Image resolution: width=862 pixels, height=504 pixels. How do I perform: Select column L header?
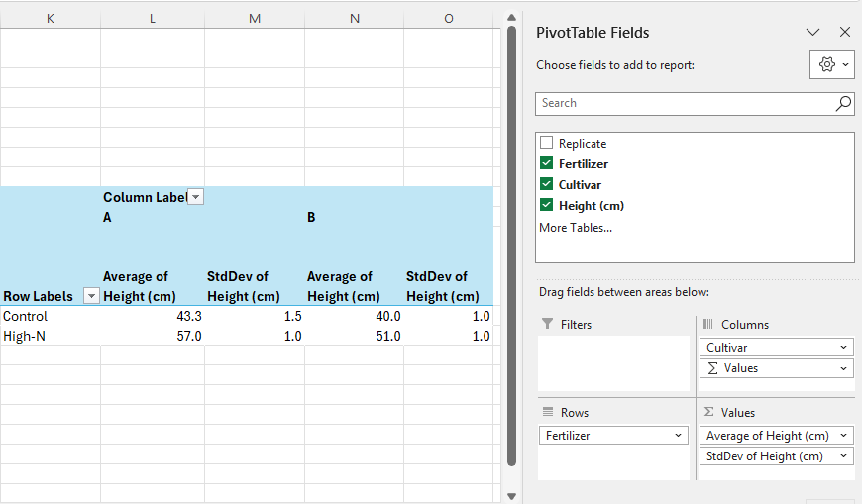pos(152,19)
